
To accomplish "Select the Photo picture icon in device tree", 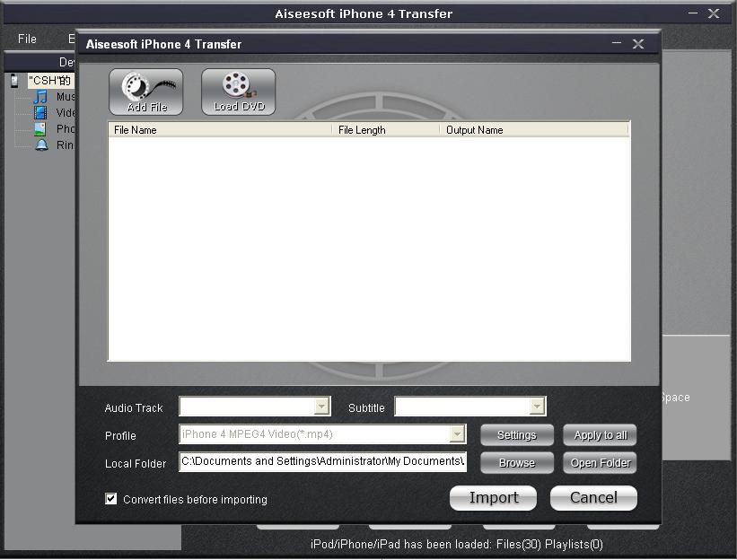I will click(41, 128).
